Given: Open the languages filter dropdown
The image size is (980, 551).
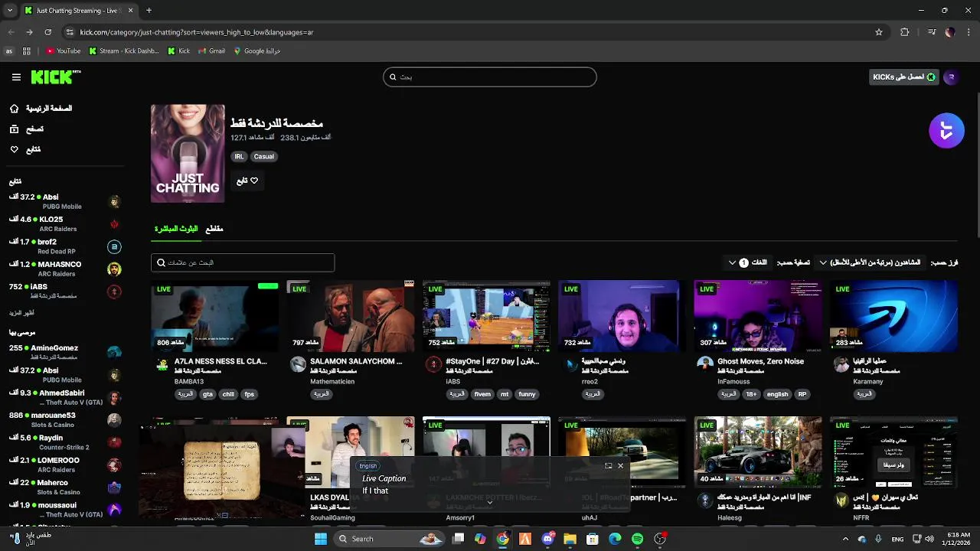Looking at the screenshot, I should coord(748,262).
